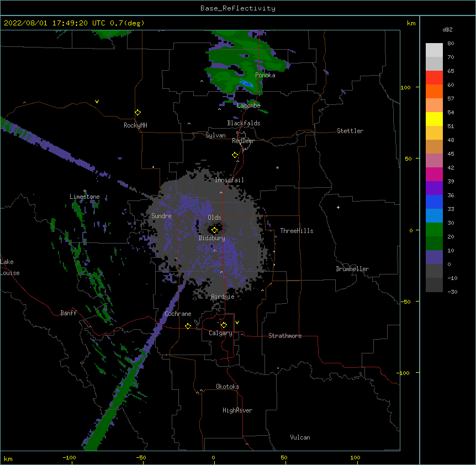Select the ThreeHills city label
The height and width of the screenshot is (465, 476).
[x=297, y=231]
